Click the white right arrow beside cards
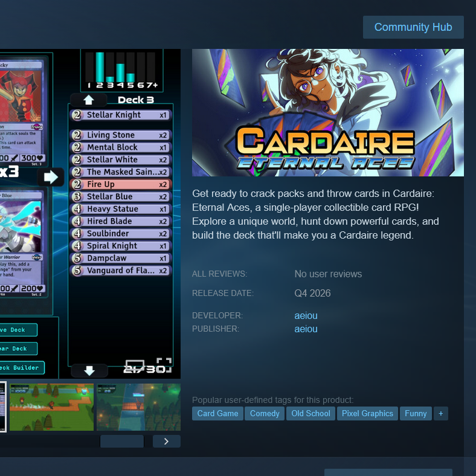 coord(51,177)
